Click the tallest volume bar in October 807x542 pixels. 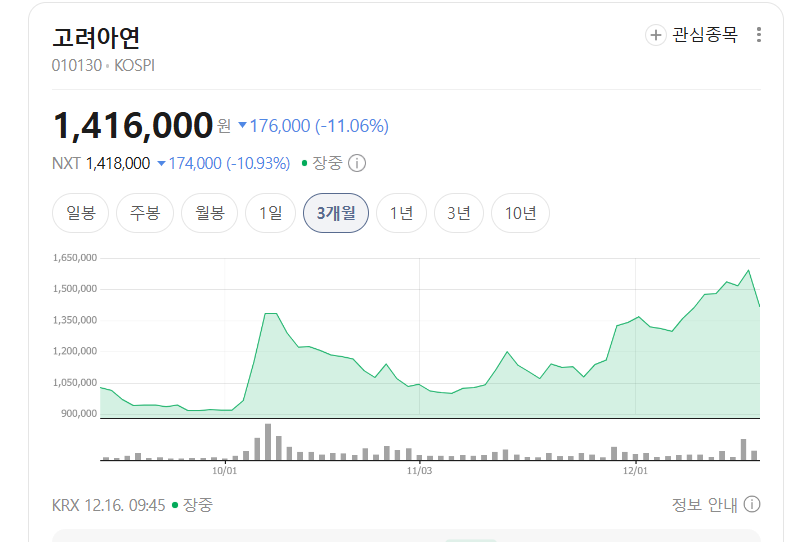click(268, 442)
